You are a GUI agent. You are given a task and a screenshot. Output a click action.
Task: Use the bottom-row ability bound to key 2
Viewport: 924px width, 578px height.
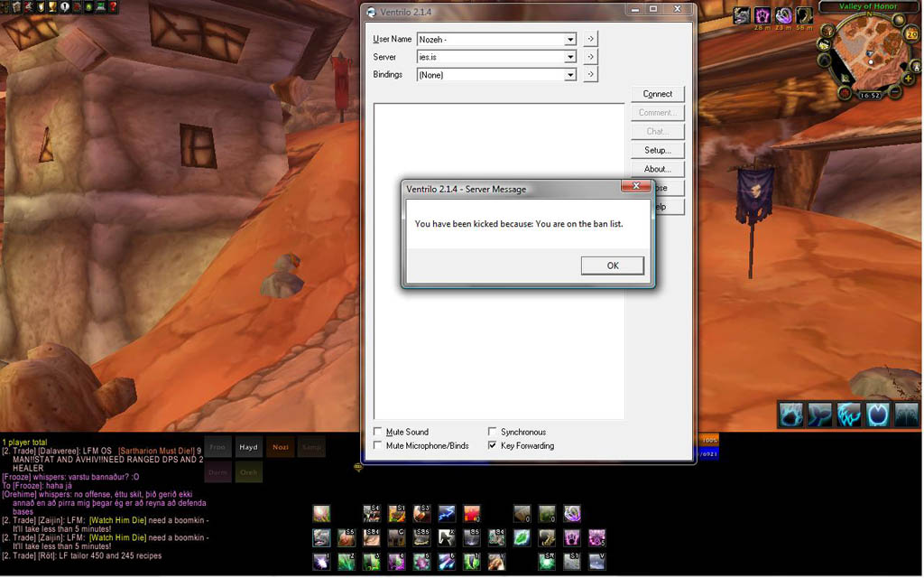click(346, 562)
